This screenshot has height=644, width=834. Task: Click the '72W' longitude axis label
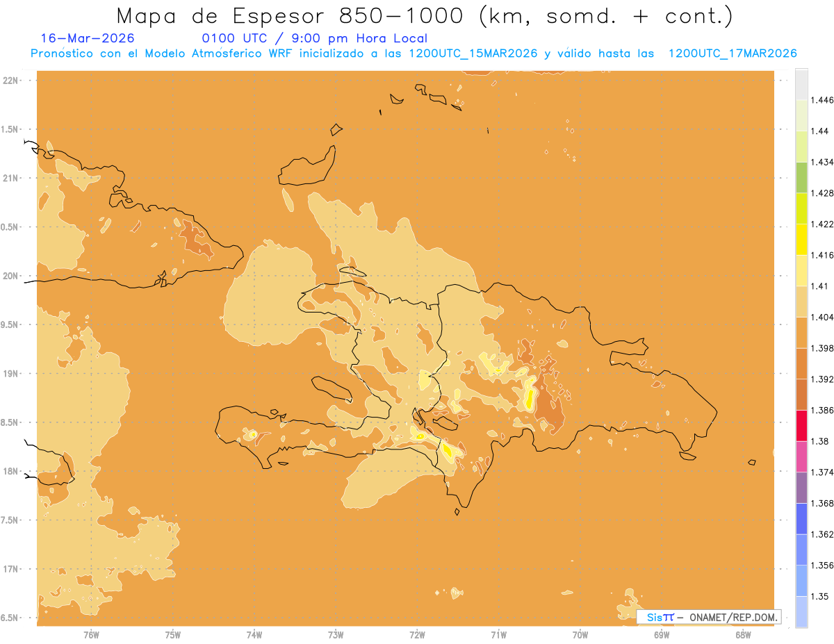pyautogui.click(x=417, y=635)
